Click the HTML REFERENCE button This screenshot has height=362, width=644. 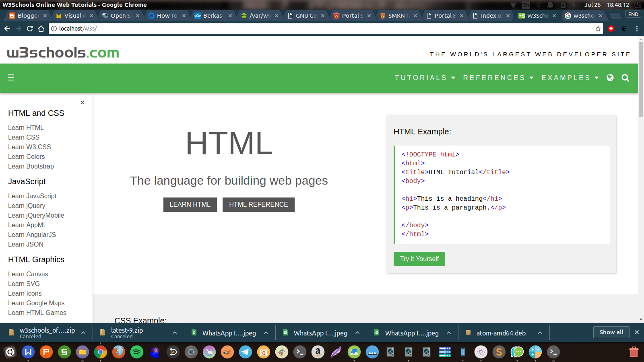(x=258, y=205)
